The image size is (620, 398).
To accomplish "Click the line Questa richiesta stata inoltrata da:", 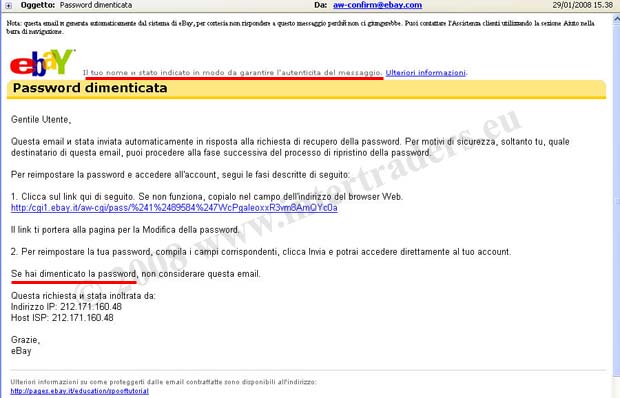I will coord(83,296).
